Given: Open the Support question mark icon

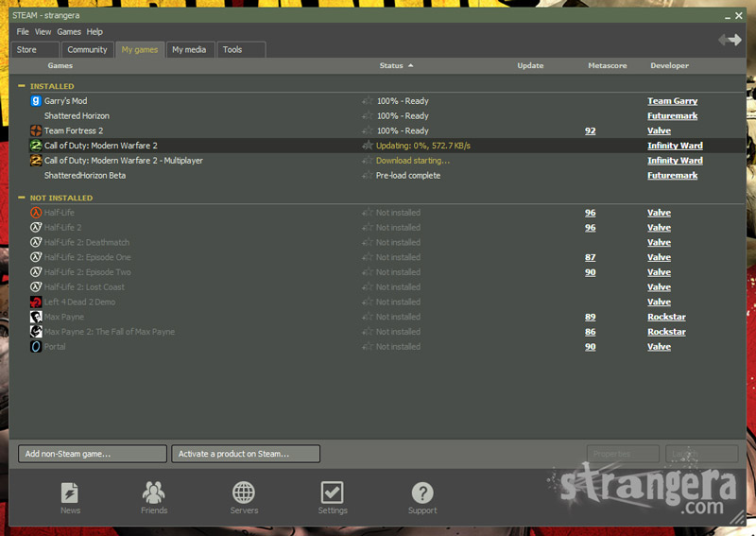Looking at the screenshot, I should 422,493.
